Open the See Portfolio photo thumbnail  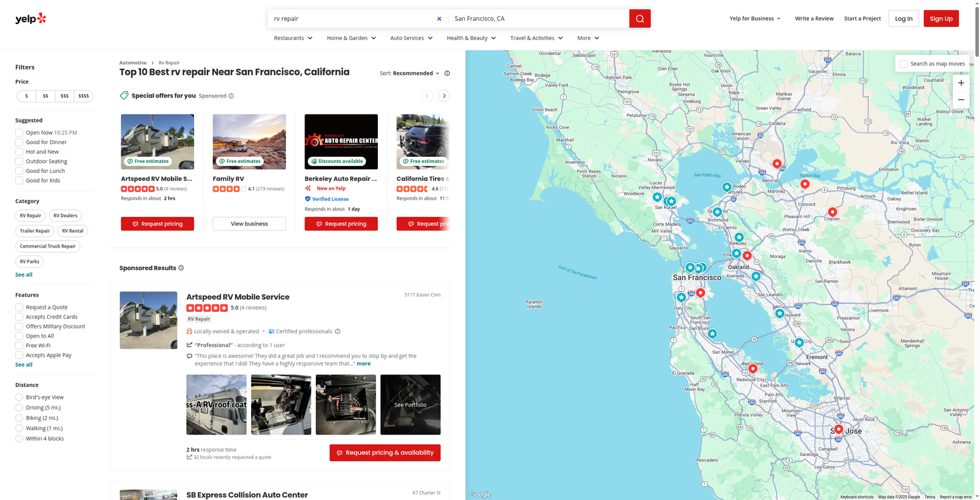[x=410, y=404]
